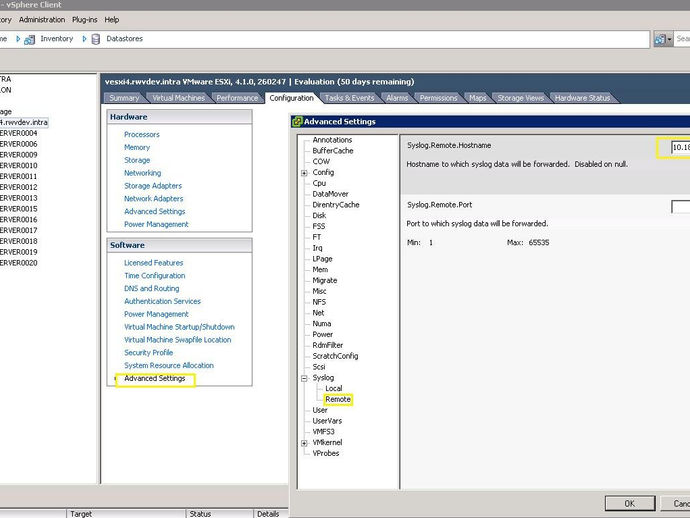The width and height of the screenshot is (690, 518).
Task: Click the Datastores cylinder icon
Action: point(95,39)
